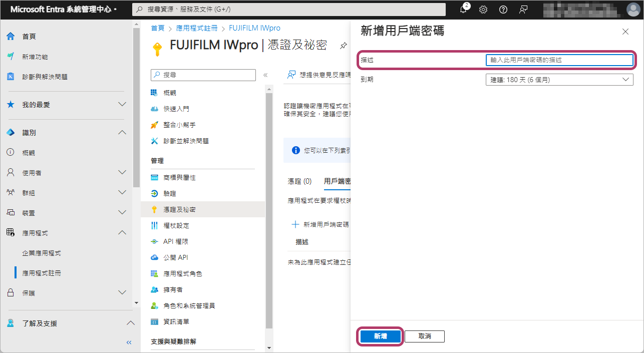
Task: Select the 用戶端密碼 tab
Action: 337,181
